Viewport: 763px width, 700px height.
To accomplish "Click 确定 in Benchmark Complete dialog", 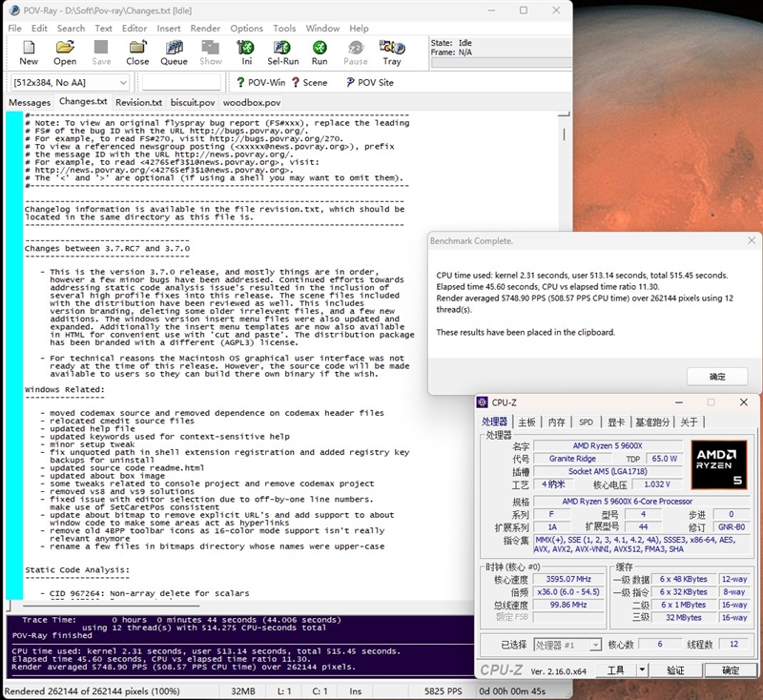I will click(717, 377).
